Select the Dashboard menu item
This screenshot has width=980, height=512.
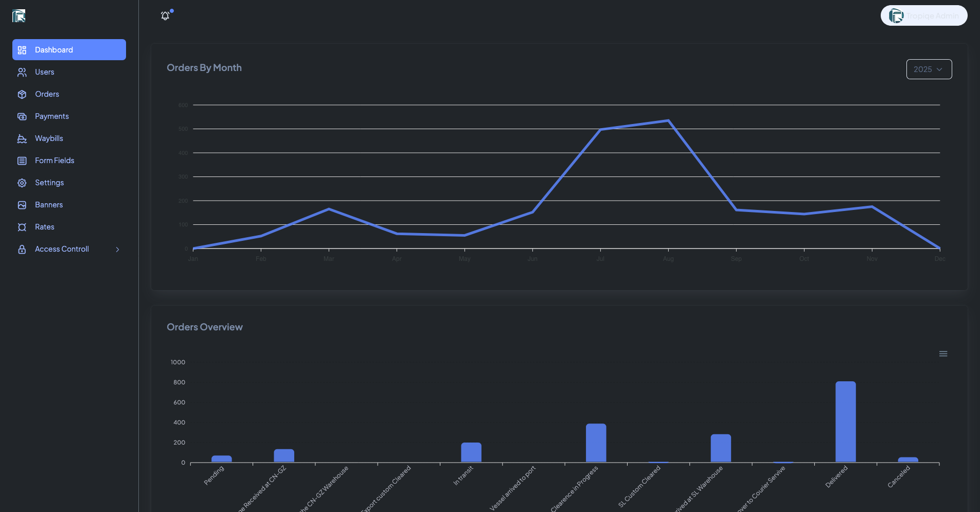pyautogui.click(x=69, y=50)
